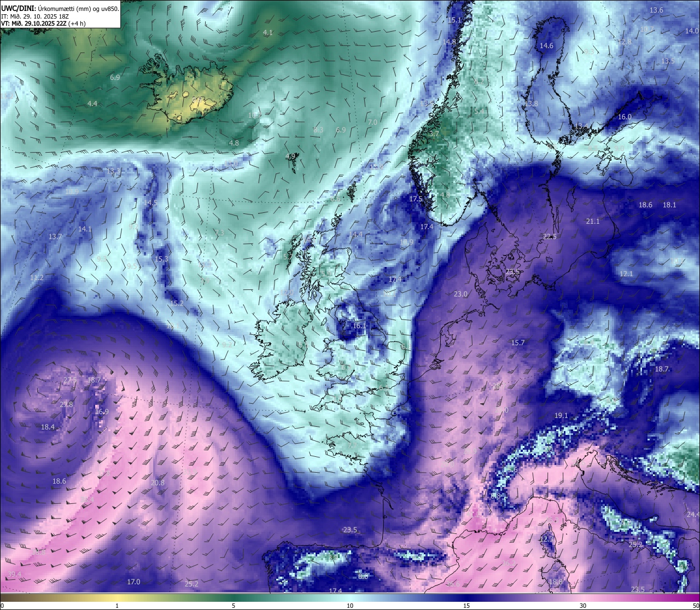Click the 24.4 value label at the right edge

(693, 514)
